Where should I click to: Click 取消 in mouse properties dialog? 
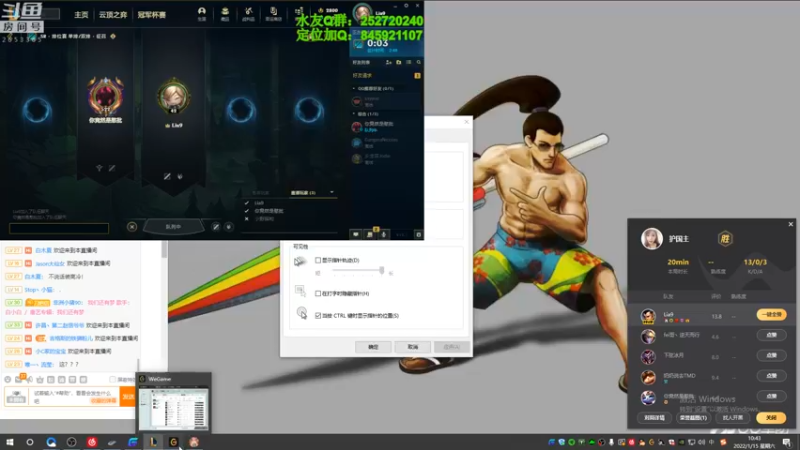[412, 347]
